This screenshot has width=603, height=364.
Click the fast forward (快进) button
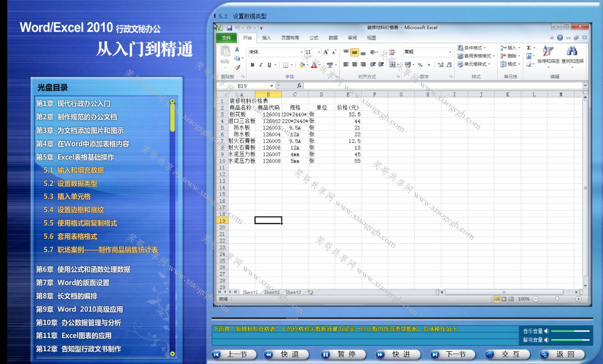[397, 354]
